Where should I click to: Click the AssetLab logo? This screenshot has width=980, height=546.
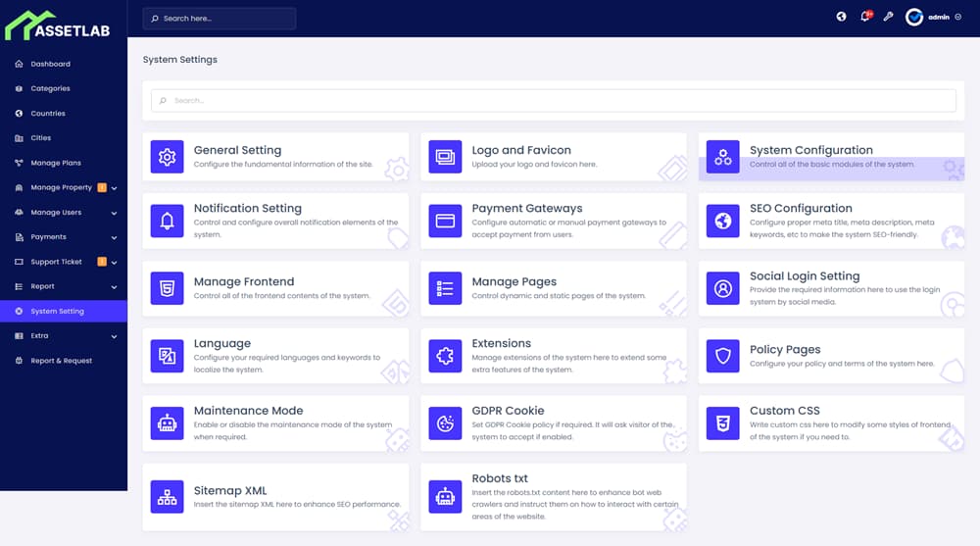(x=58, y=25)
